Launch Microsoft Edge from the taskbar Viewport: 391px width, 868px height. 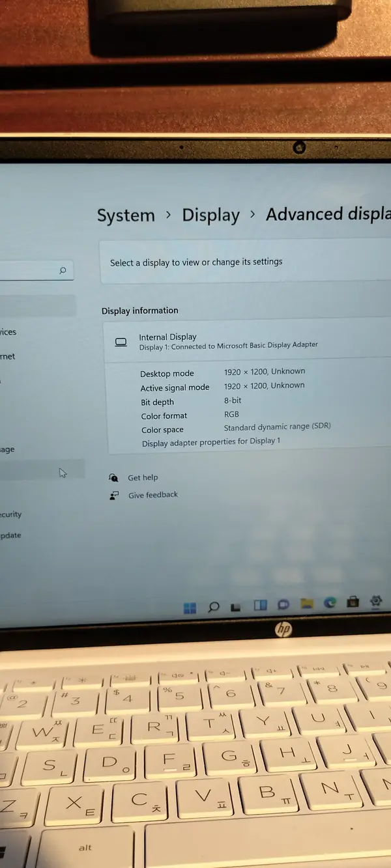[330, 602]
